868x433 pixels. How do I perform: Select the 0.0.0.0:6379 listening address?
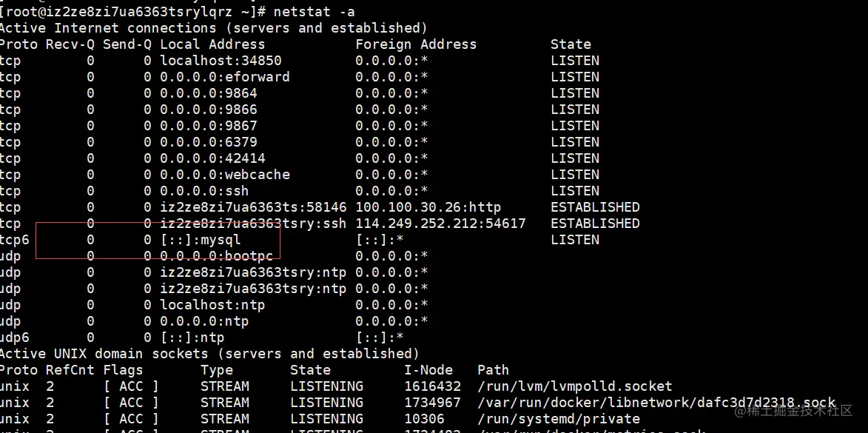(x=209, y=142)
